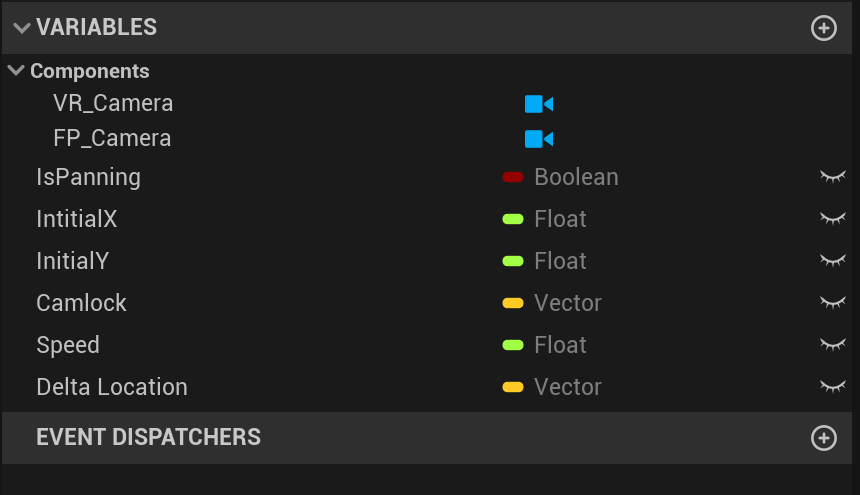Select the FP_Camera component variable

pos(112,138)
